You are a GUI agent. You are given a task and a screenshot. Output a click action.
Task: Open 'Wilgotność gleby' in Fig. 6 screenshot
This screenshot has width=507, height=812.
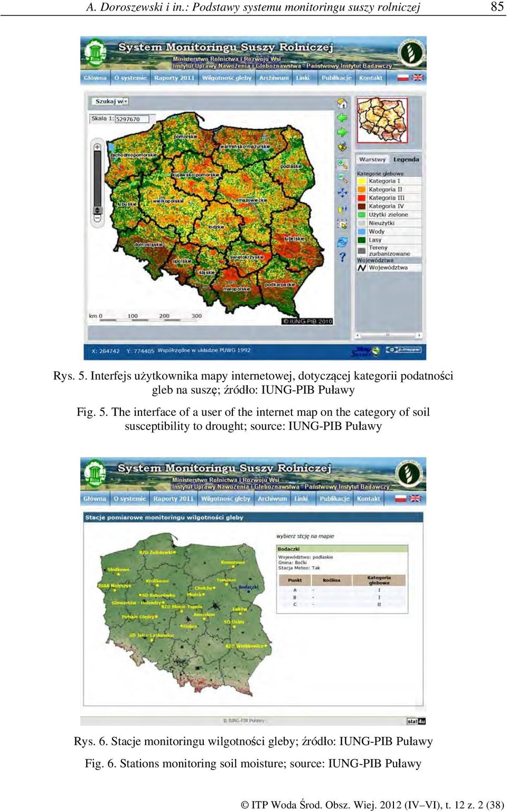(x=226, y=499)
